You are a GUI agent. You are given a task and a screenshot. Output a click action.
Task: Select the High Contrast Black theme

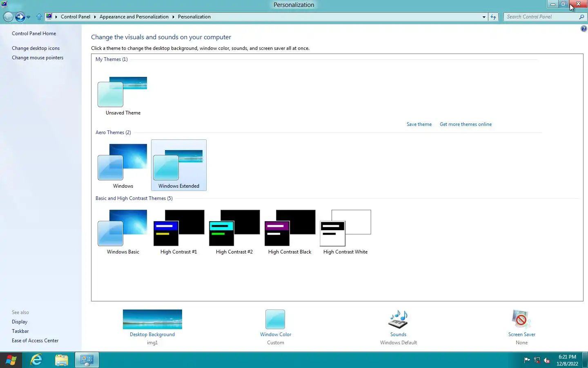(x=290, y=232)
